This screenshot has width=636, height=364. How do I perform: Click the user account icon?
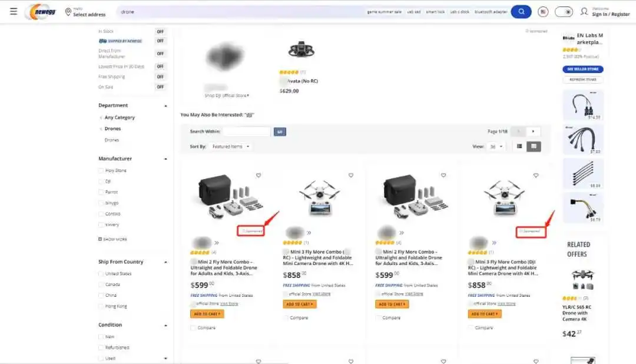coord(584,11)
